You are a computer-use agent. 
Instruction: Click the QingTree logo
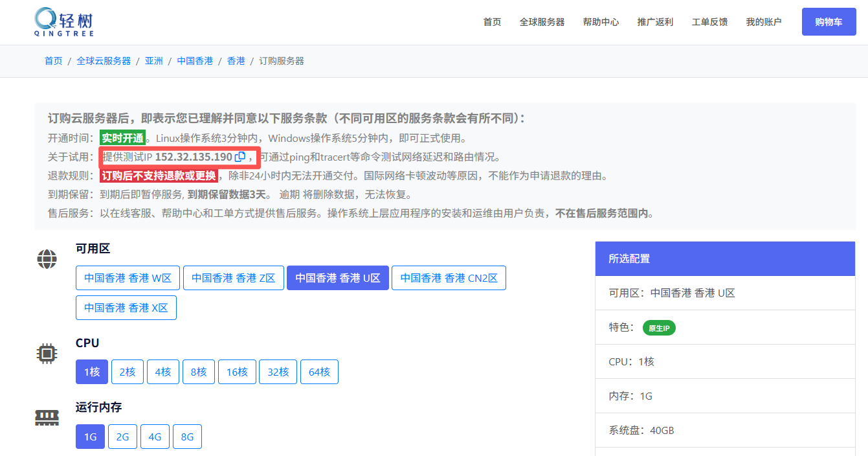pos(63,22)
